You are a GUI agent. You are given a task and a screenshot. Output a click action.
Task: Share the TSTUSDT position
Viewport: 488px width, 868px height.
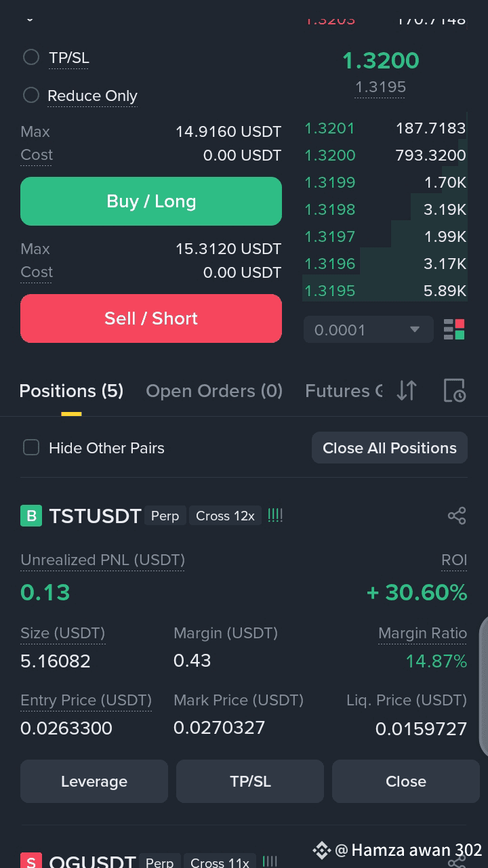click(x=457, y=516)
